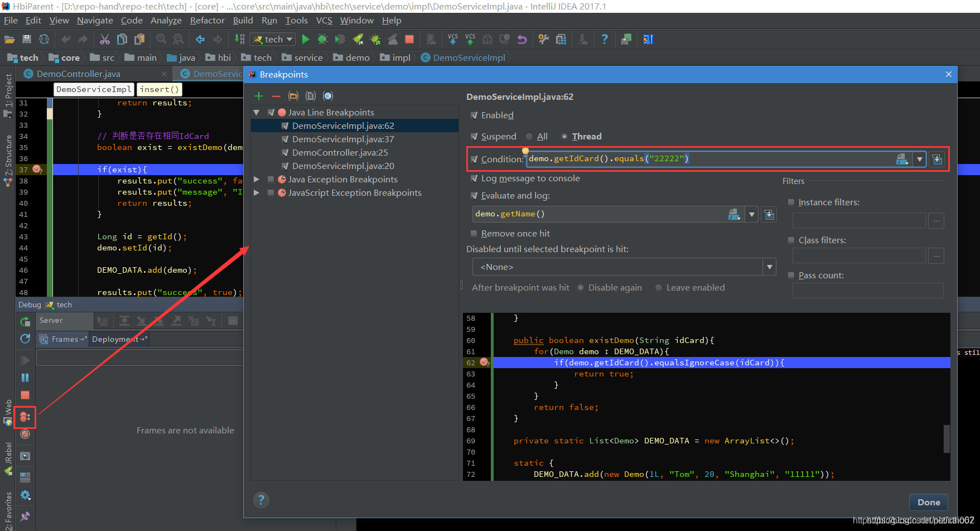Toggle Evaluate and log checkbox
This screenshot has width=980, height=531.
click(x=474, y=196)
